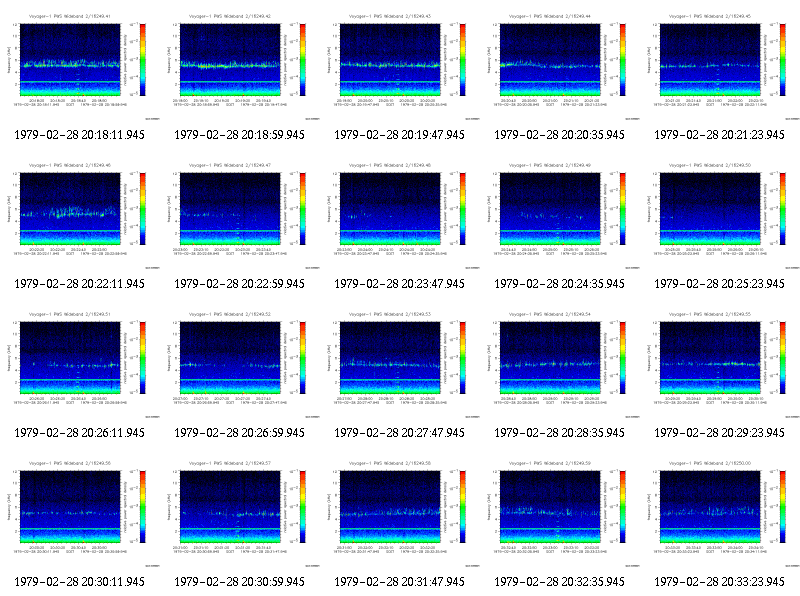The image size is (800, 596).
Task: Open the 20:33:23.945 spectrogram thumbnail
Action: pos(720,514)
